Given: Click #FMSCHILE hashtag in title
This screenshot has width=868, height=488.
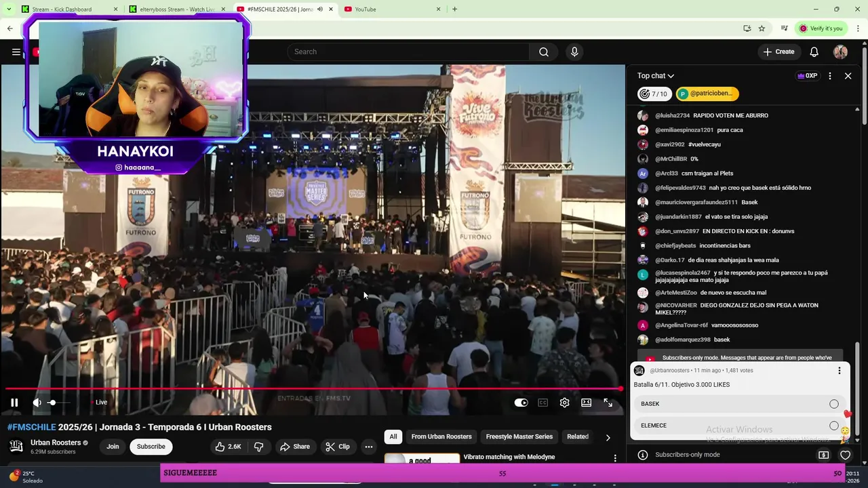Looking at the screenshot, I should click(31, 428).
